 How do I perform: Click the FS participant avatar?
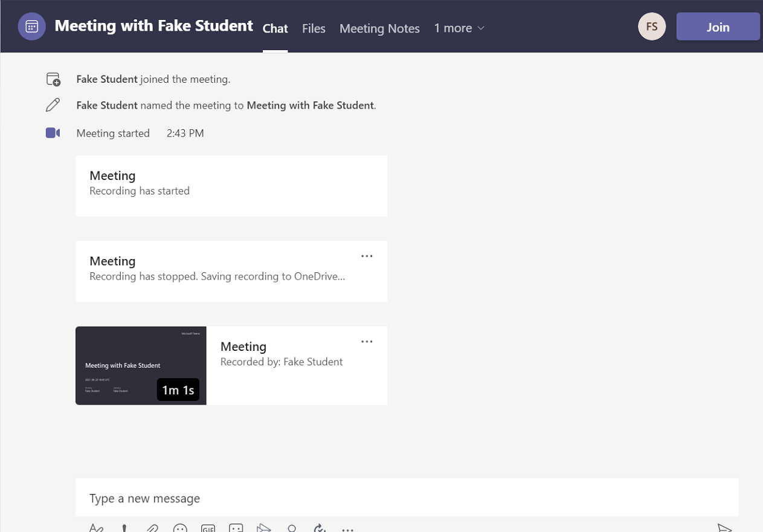point(652,27)
